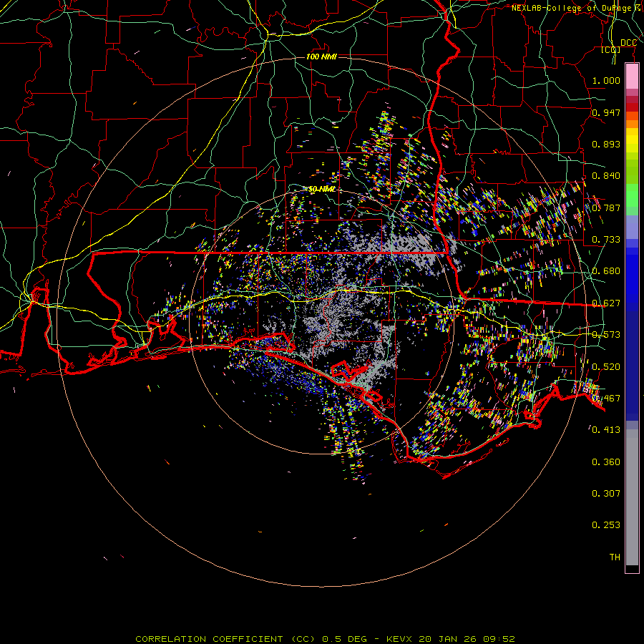Select the 0.680 scale value
The width and height of the screenshot is (644, 644).
(606, 271)
